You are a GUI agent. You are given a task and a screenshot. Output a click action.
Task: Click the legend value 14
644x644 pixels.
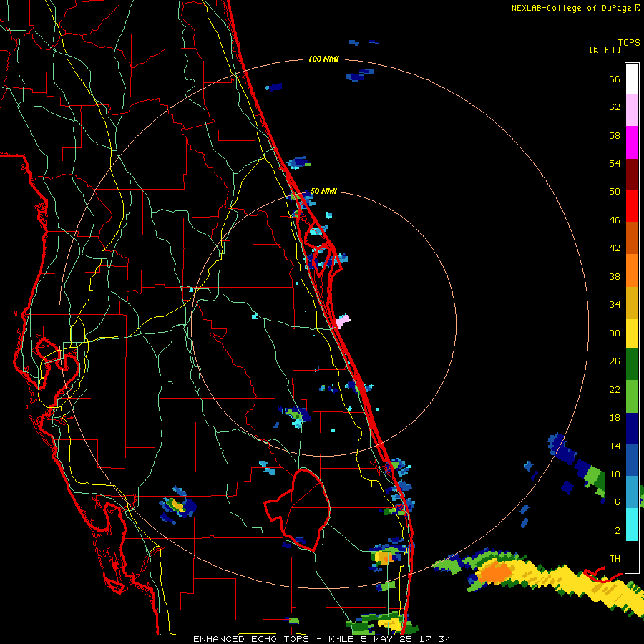tap(615, 446)
